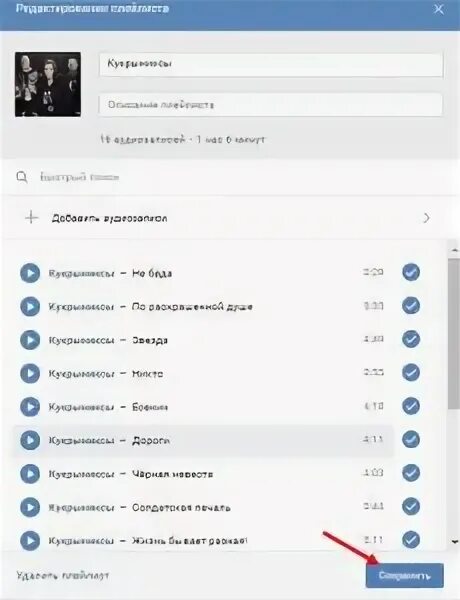Play the track "Чёрная невеста"
The width and height of the screenshot is (460, 600).
tap(30, 474)
